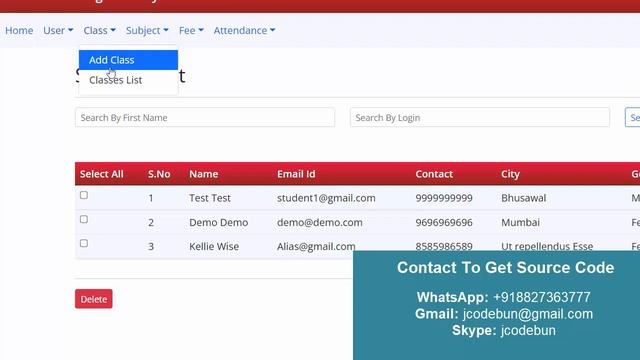Expand the Fee dropdown menu
Screen dimensions: 640x360
point(191,31)
